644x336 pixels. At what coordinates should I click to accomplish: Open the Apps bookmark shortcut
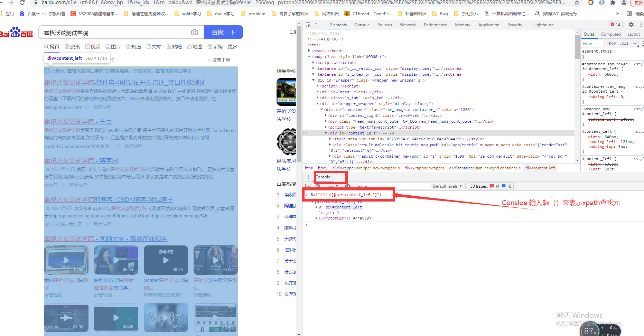[7, 13]
